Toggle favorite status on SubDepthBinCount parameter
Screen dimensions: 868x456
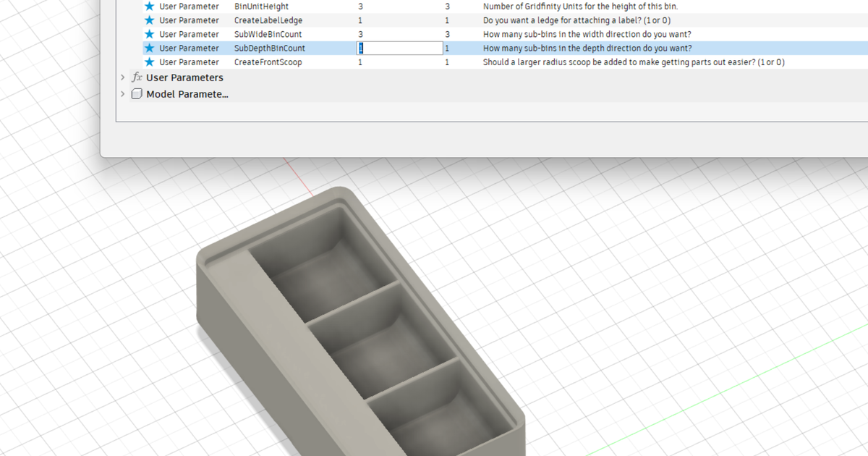(x=150, y=48)
